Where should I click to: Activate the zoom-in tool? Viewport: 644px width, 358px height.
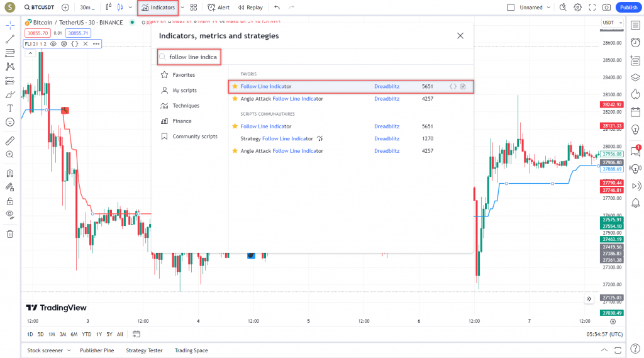10,155
